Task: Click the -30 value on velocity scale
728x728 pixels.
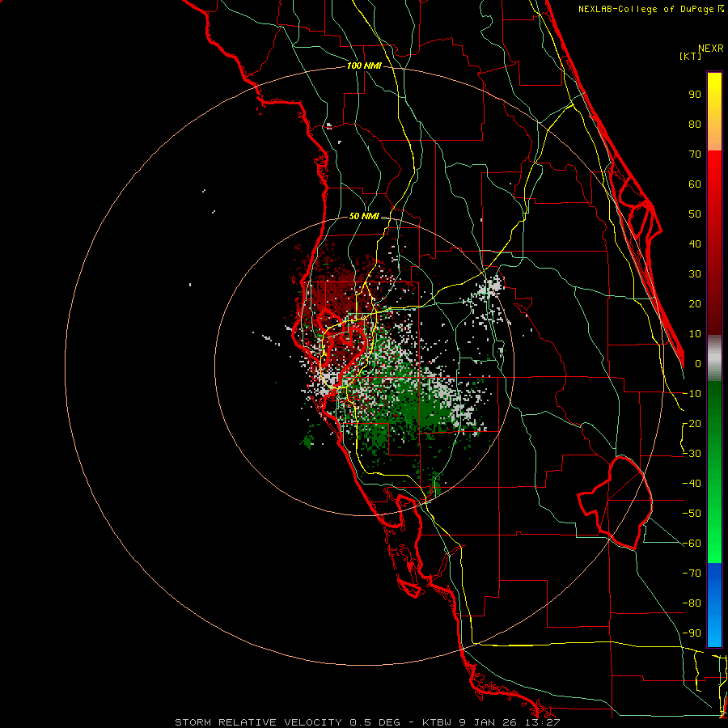Action: coord(692,454)
